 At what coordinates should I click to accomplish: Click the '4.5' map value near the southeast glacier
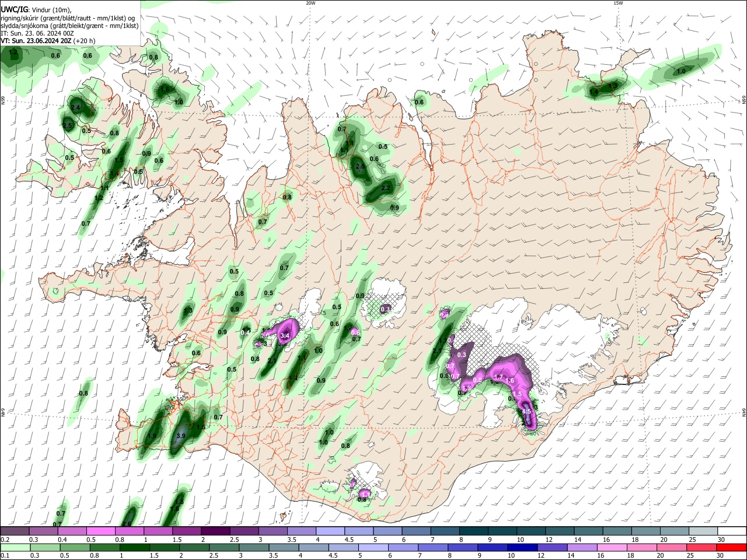coord(526,411)
